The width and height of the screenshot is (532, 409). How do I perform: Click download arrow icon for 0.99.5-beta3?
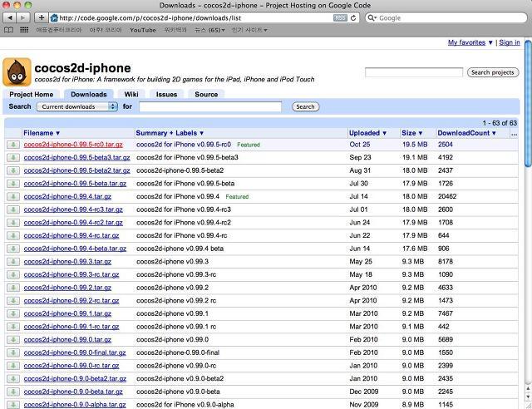tap(13, 158)
